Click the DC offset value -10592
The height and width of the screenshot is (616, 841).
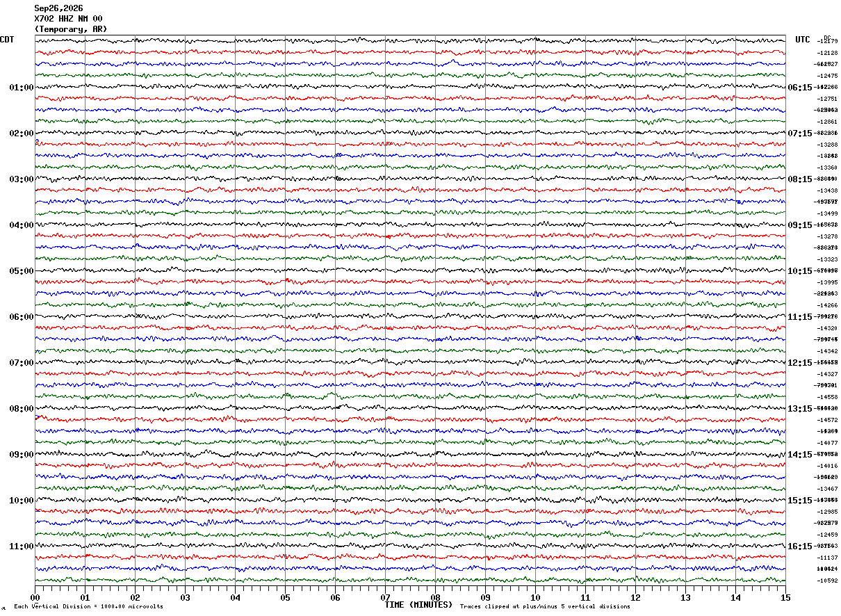point(828,581)
